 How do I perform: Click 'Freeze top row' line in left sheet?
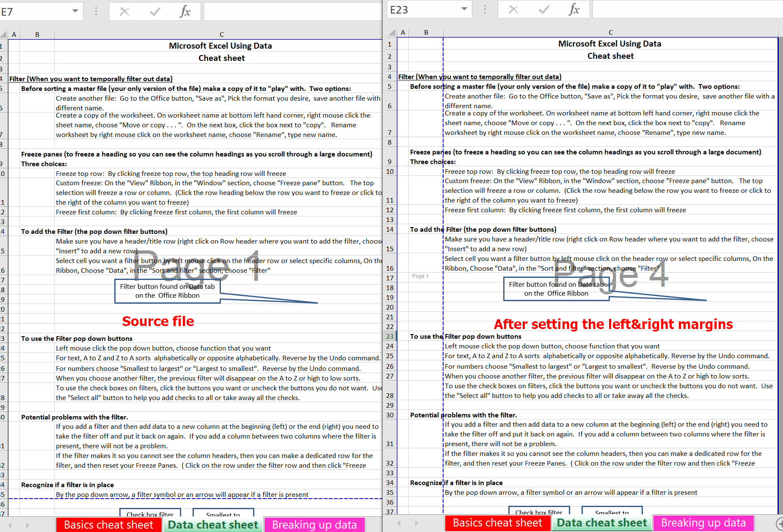click(171, 173)
